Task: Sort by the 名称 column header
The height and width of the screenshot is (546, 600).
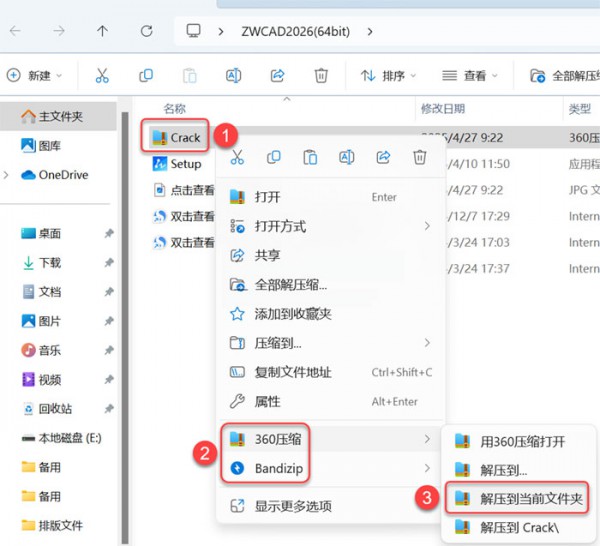Action: (175, 109)
